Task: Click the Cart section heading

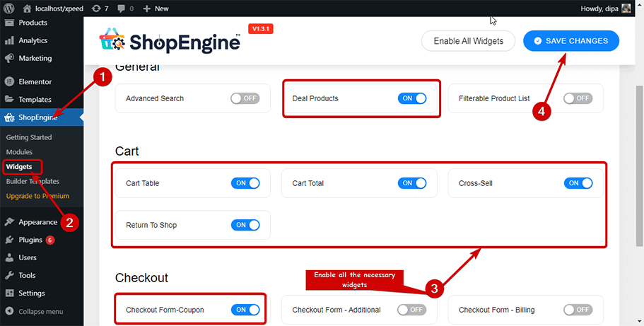Action: tap(127, 151)
